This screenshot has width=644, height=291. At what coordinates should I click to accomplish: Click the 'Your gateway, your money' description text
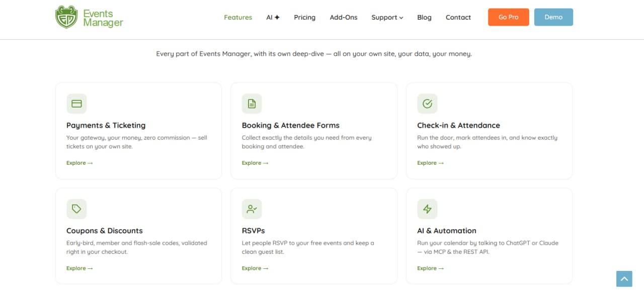click(x=137, y=142)
